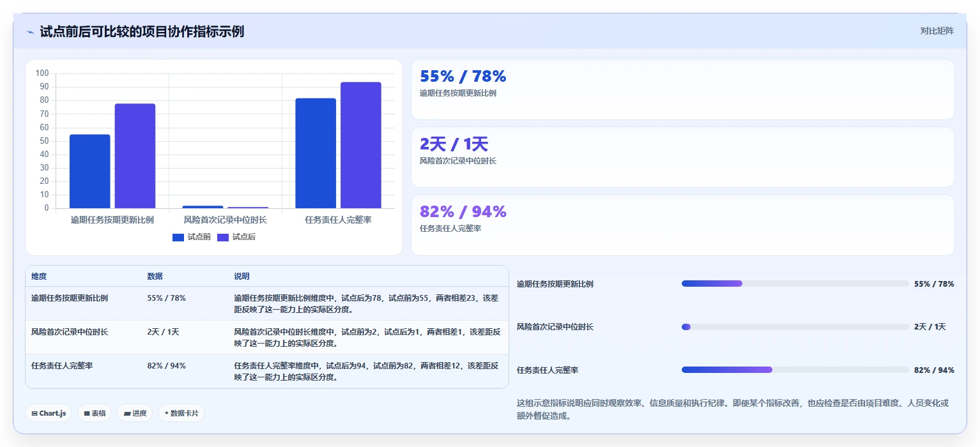Toggle the 试点后 legend item
Image resolution: width=980 pixels, height=447 pixels.
coord(236,237)
